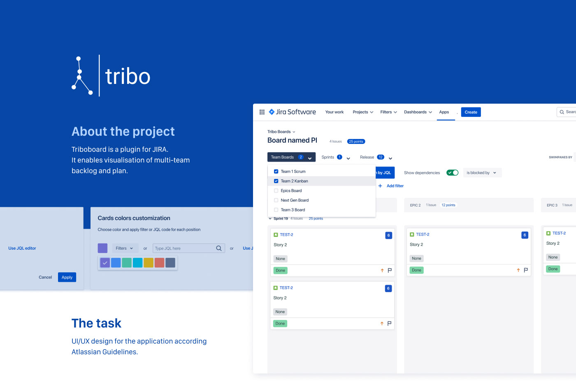Click the priority arrow on lower Sprint 19 card
This screenshot has height=392, width=576.
[x=382, y=323]
